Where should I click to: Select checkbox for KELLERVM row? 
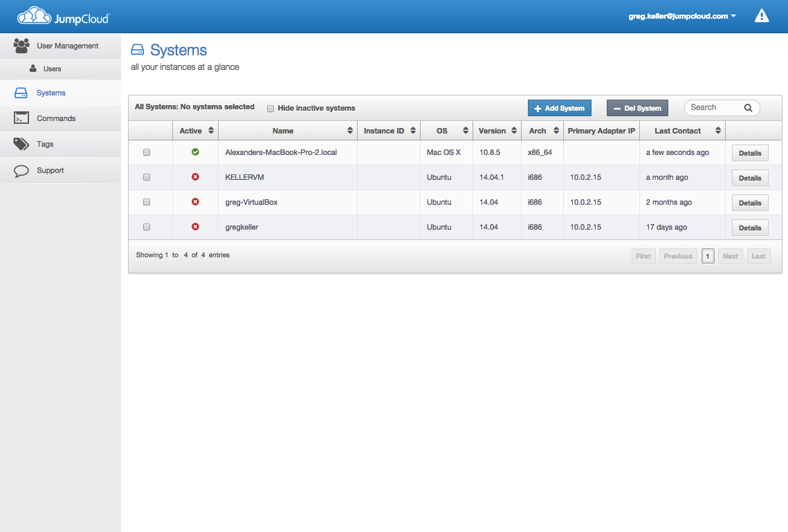click(x=147, y=177)
